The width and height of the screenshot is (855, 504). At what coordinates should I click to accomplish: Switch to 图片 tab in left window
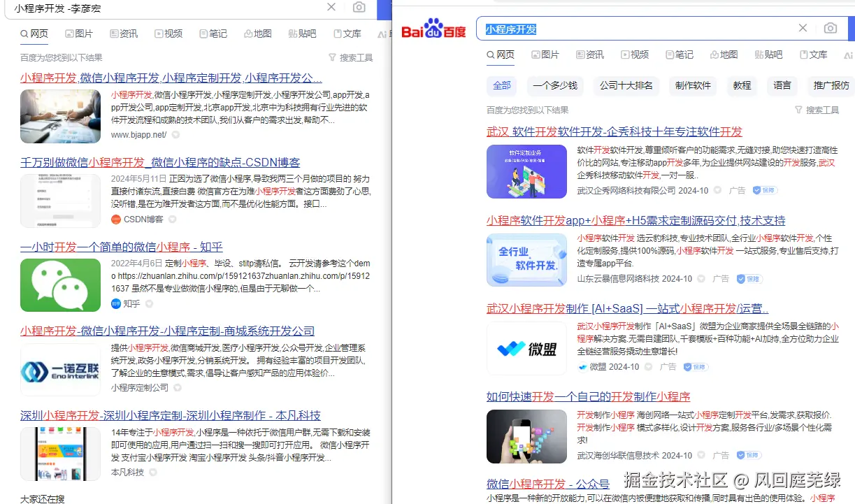79,34
